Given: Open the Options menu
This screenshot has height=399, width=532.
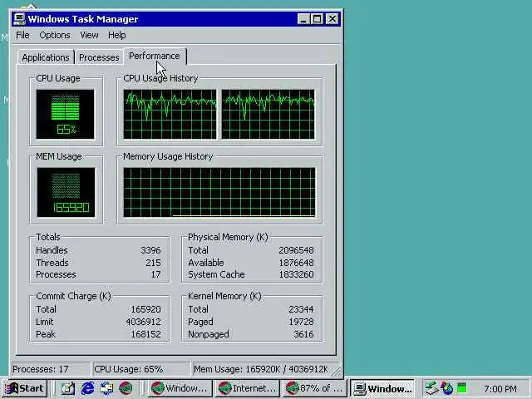Looking at the screenshot, I should click(x=55, y=35).
